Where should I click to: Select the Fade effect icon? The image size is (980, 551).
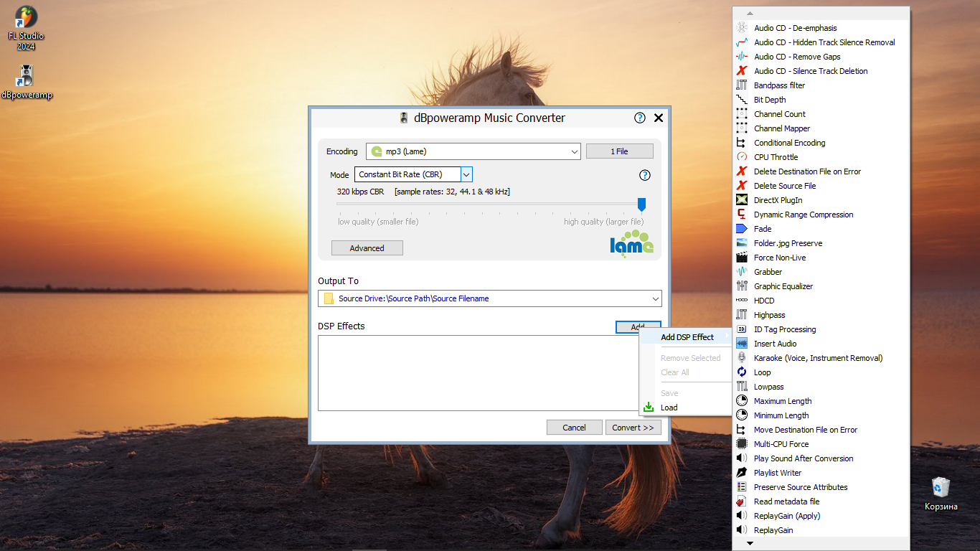(x=742, y=229)
